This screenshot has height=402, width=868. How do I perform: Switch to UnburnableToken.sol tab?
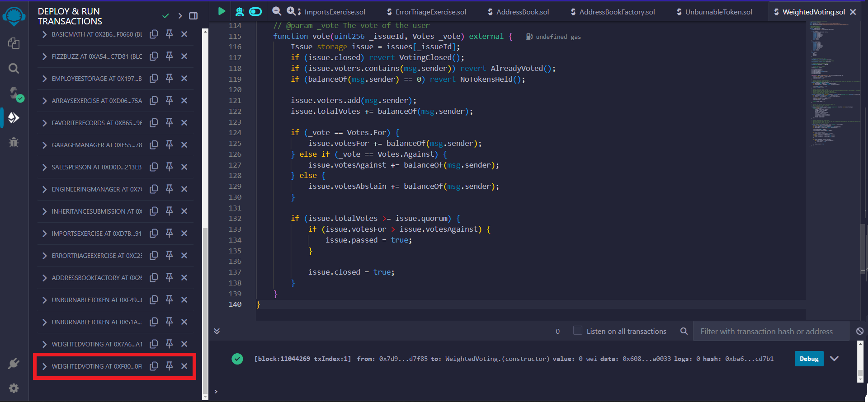click(x=714, y=12)
